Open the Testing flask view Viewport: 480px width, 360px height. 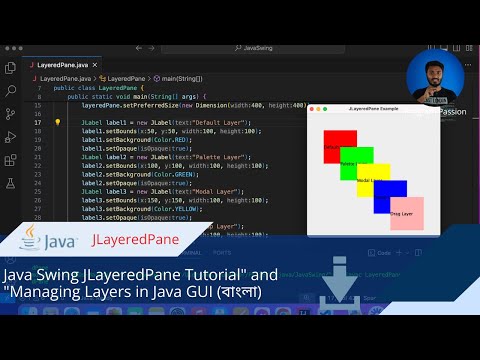tap(10, 183)
